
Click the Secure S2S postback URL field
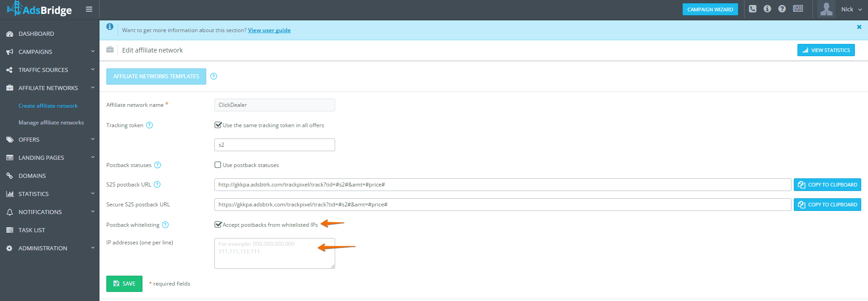click(x=503, y=205)
